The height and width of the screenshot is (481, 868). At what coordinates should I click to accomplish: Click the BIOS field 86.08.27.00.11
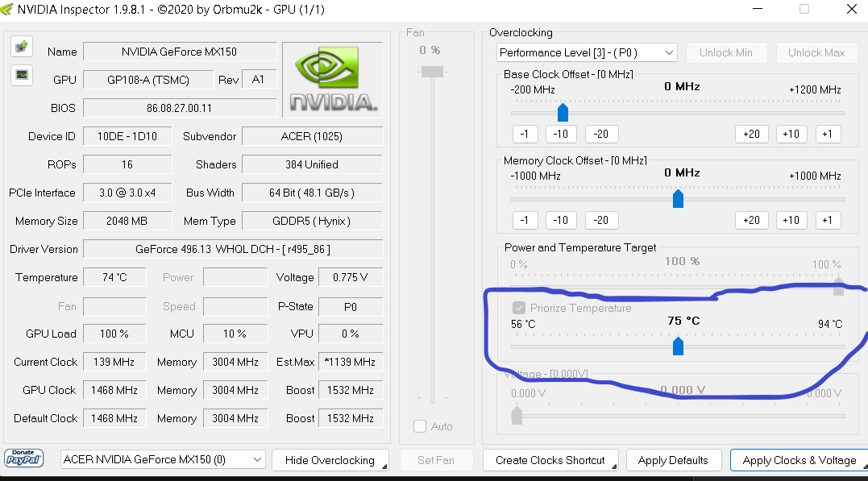click(x=180, y=108)
